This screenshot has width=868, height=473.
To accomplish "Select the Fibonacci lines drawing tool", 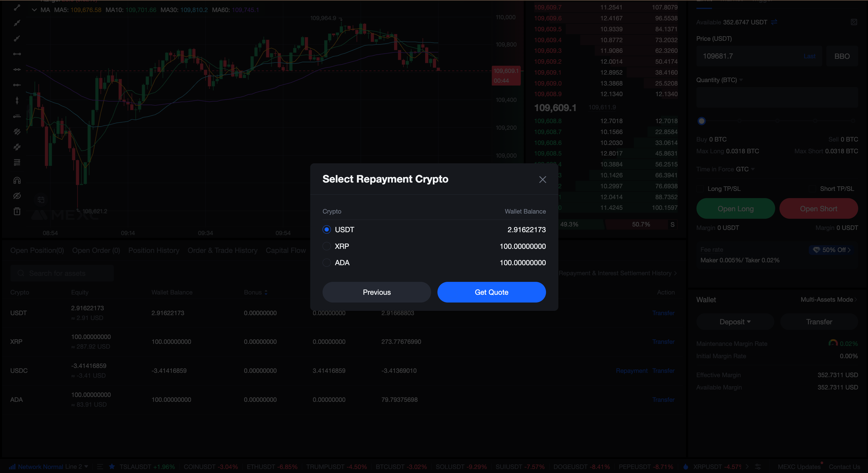I will tap(17, 162).
